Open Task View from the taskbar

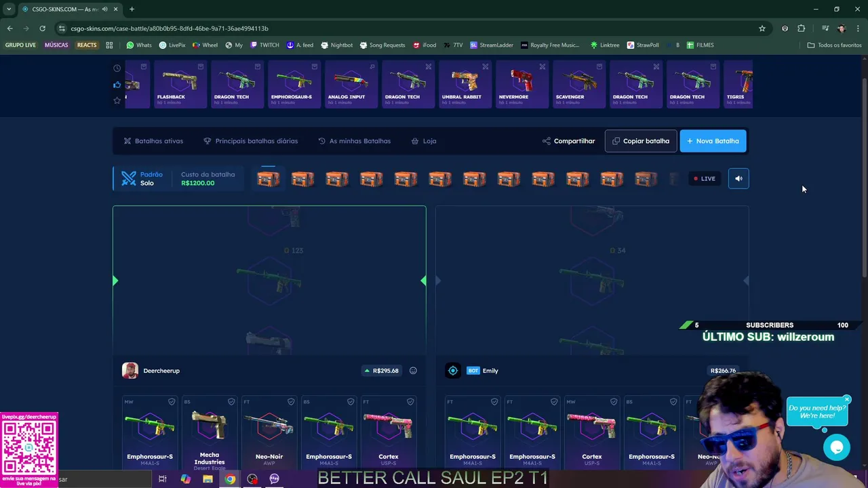click(163, 479)
